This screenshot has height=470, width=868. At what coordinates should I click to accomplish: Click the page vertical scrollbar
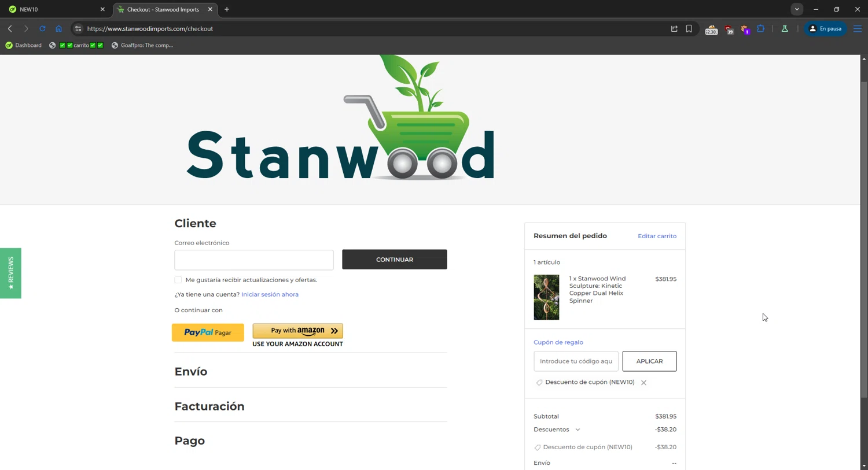click(x=864, y=240)
